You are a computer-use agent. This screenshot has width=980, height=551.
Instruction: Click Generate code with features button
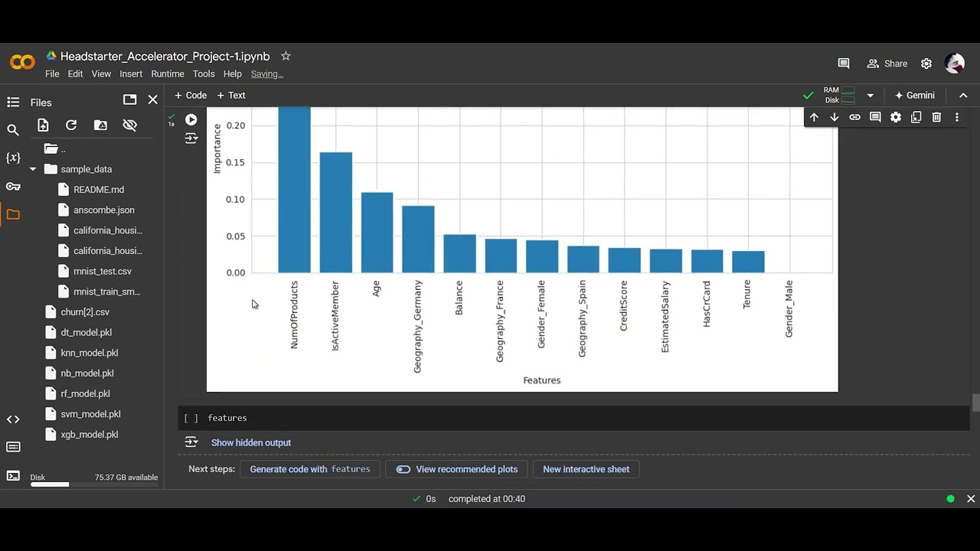(x=310, y=469)
